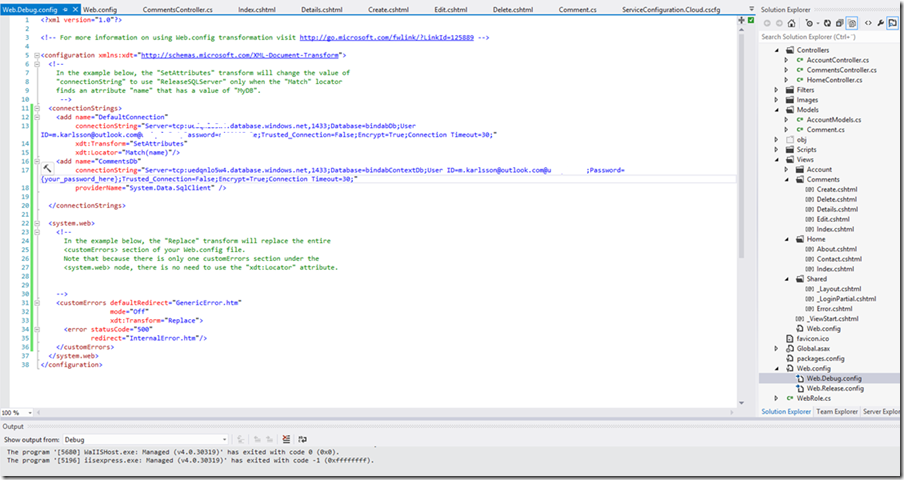The width and height of the screenshot is (904, 480).
Task: Toggle Word Wrap in the Output toolbar
Action: [x=302, y=439]
